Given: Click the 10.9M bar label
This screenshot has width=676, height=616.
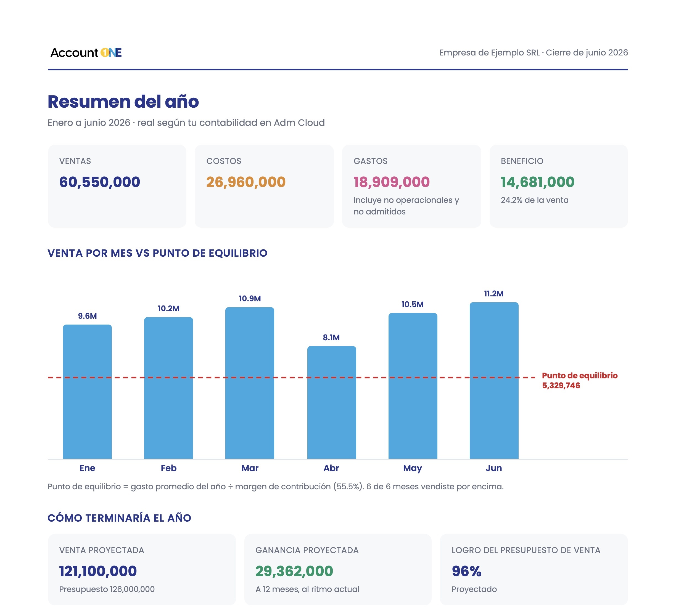Looking at the screenshot, I should point(250,299).
